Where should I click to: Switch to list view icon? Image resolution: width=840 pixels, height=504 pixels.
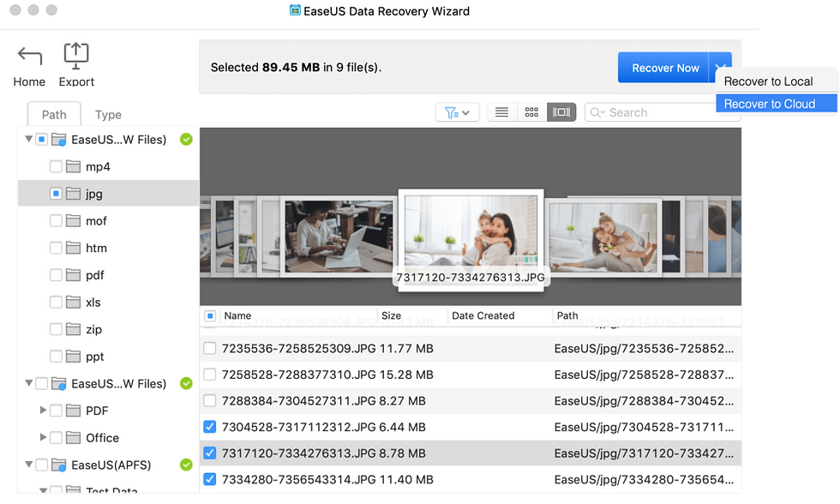tap(501, 111)
